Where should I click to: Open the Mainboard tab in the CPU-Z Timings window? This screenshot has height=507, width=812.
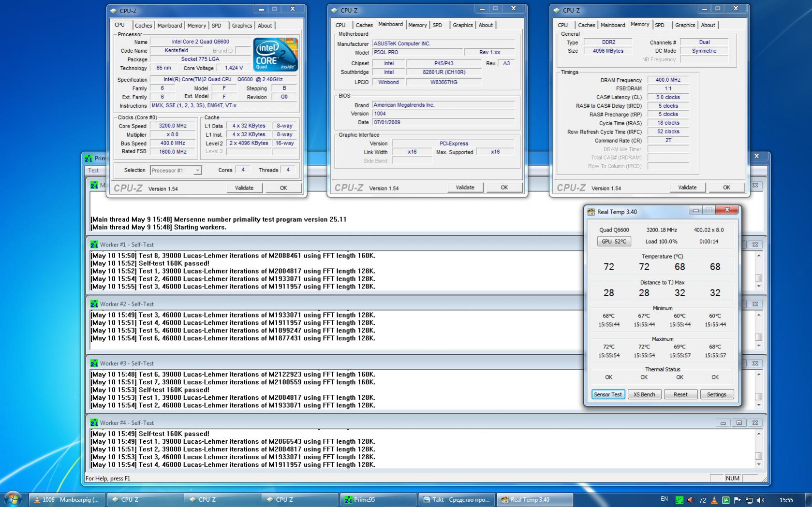[613, 25]
